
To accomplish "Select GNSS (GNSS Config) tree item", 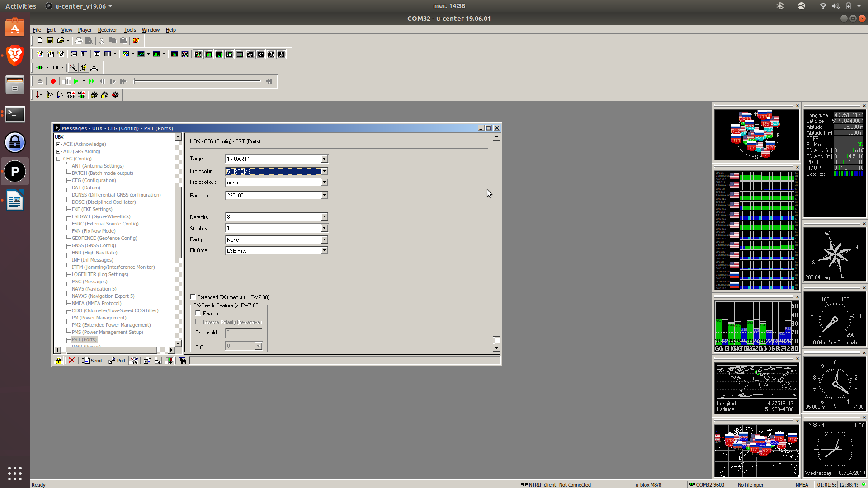I will pyautogui.click(x=94, y=245).
